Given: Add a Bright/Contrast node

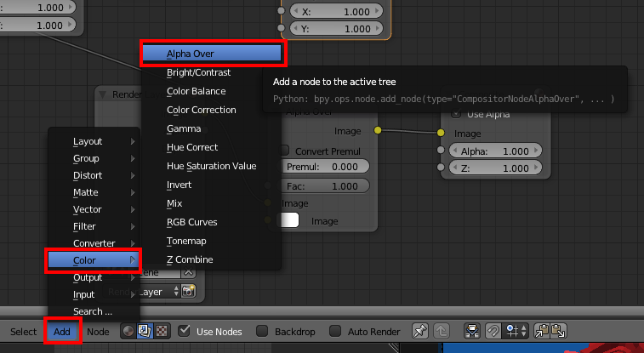Looking at the screenshot, I should point(212,72).
